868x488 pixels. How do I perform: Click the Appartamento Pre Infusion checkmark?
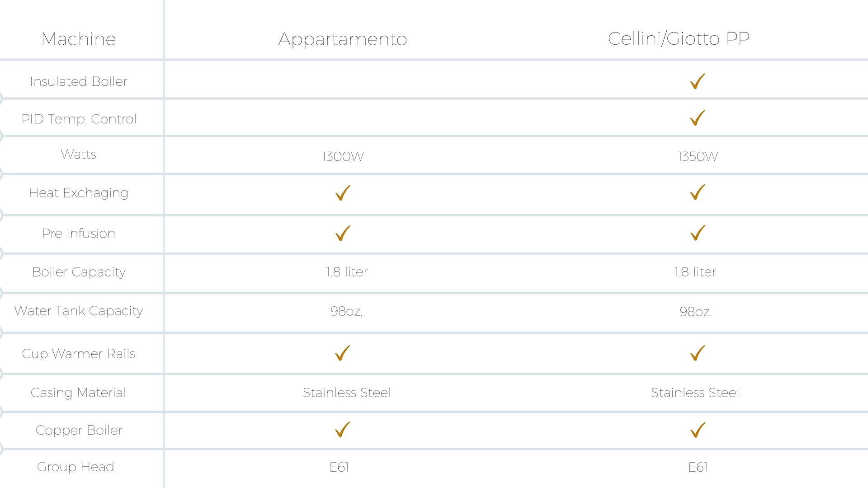343,233
